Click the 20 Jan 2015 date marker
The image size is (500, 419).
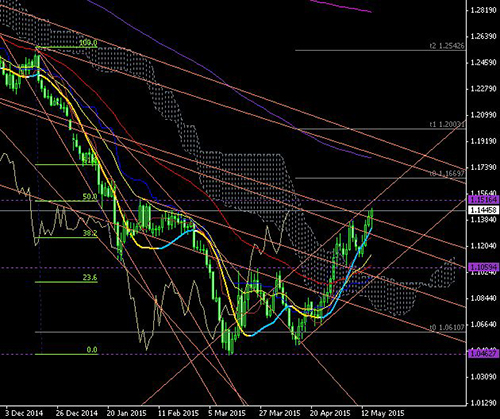(127, 413)
